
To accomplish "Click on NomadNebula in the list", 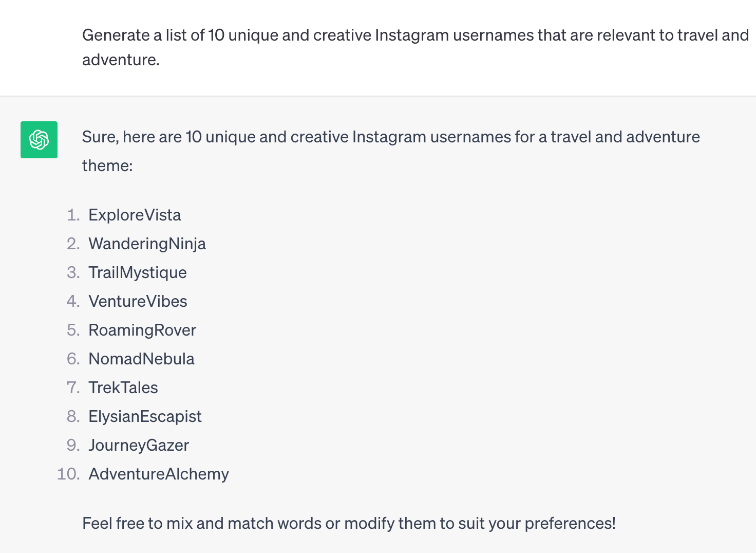I will [x=141, y=359].
